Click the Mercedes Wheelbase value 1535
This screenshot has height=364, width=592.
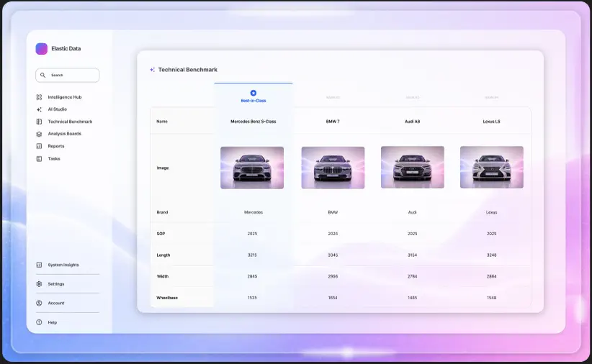[x=252, y=298]
